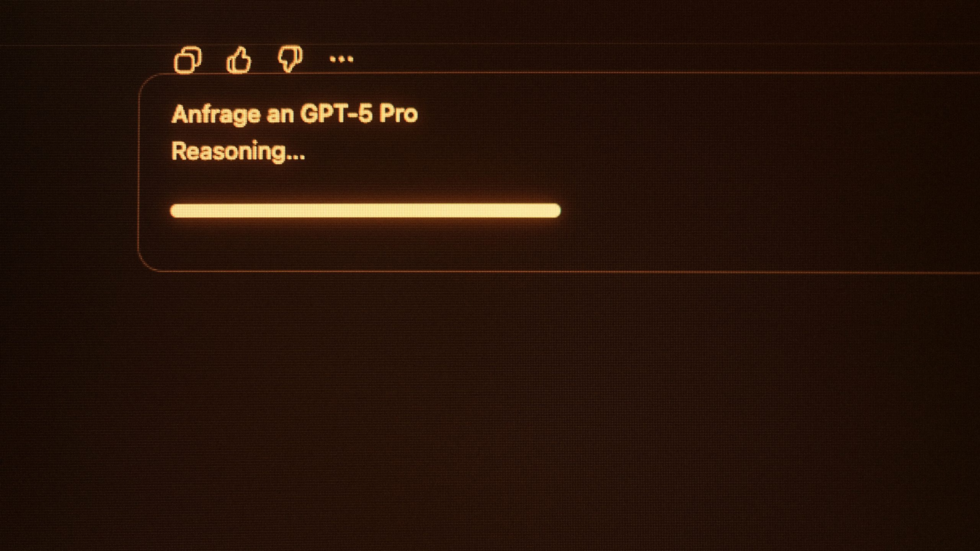Click the 'GPT-5' text in the heading
This screenshot has height=551, width=980.
click(336, 114)
